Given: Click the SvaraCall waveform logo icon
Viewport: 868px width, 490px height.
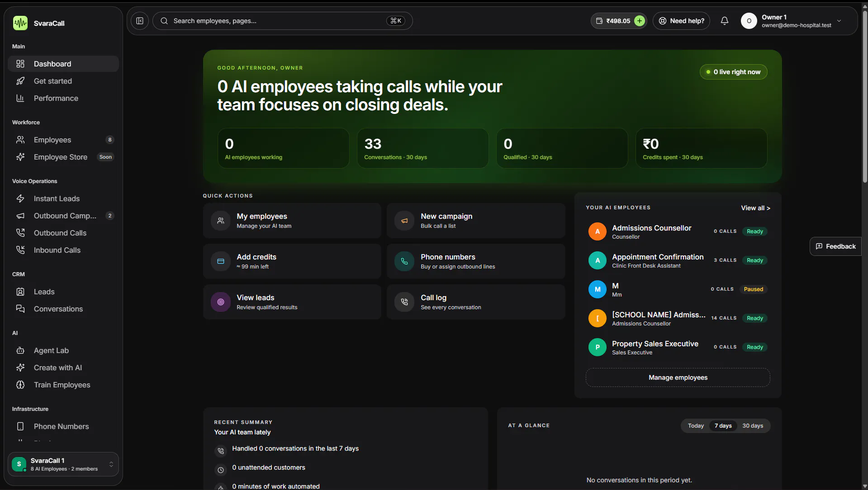Looking at the screenshot, I should tap(20, 23).
